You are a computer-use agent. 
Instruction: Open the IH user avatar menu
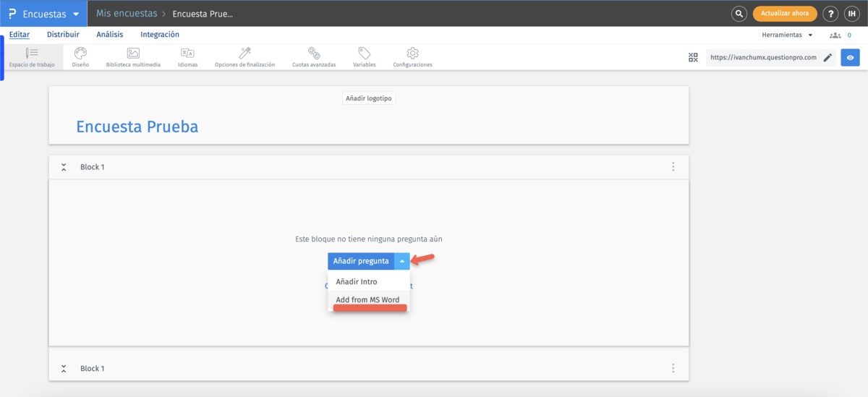click(x=851, y=14)
